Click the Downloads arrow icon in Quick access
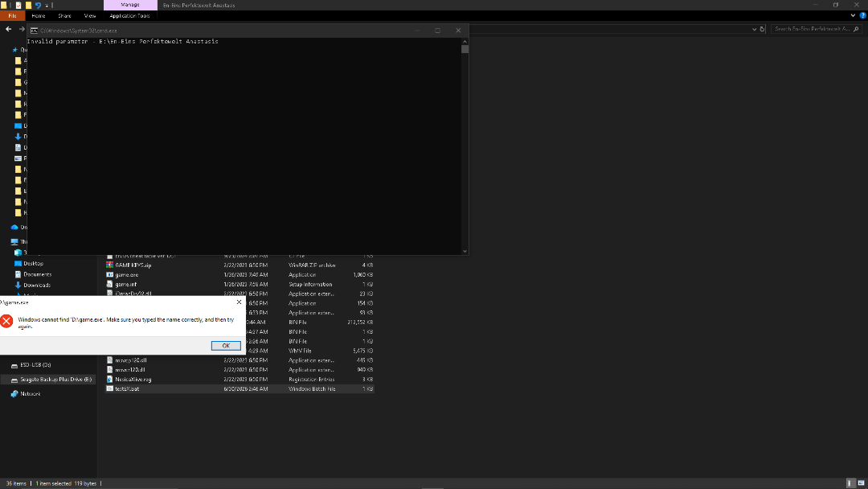The width and height of the screenshot is (868, 489). coord(18,136)
